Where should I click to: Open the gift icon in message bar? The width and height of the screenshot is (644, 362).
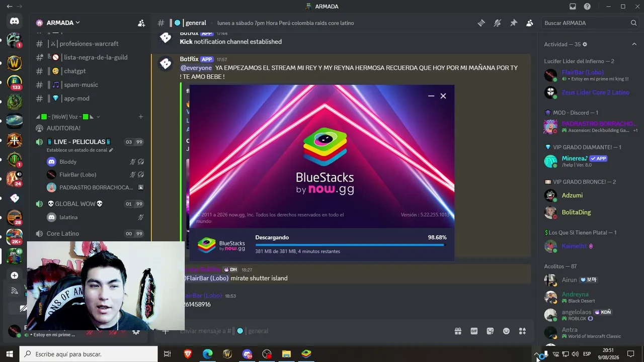(458, 331)
